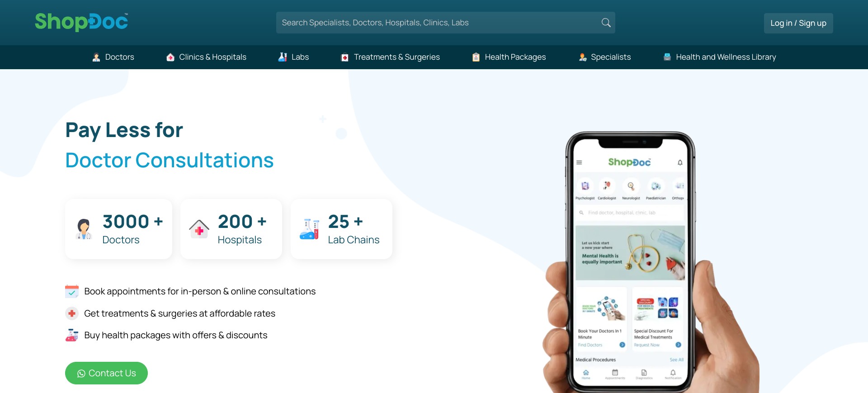Click the search magnifier icon

606,23
